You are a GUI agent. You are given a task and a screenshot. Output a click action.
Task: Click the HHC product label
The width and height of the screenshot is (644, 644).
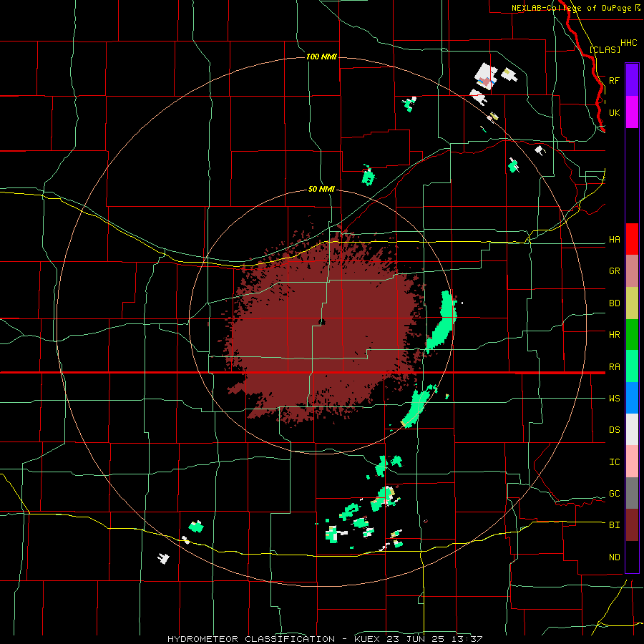coord(628,43)
